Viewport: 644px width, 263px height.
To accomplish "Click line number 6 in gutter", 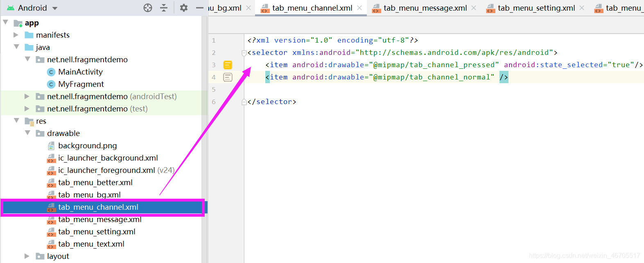I will (x=214, y=102).
